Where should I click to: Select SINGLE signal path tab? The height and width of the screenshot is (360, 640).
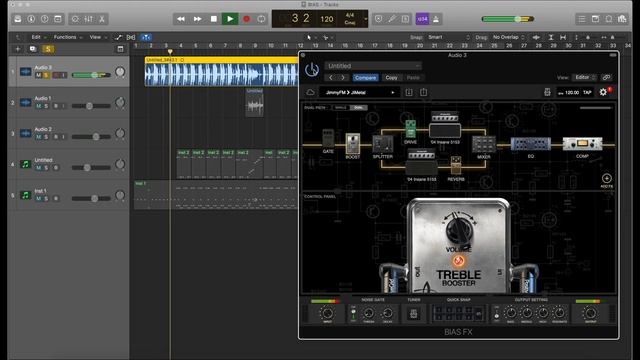(341, 108)
